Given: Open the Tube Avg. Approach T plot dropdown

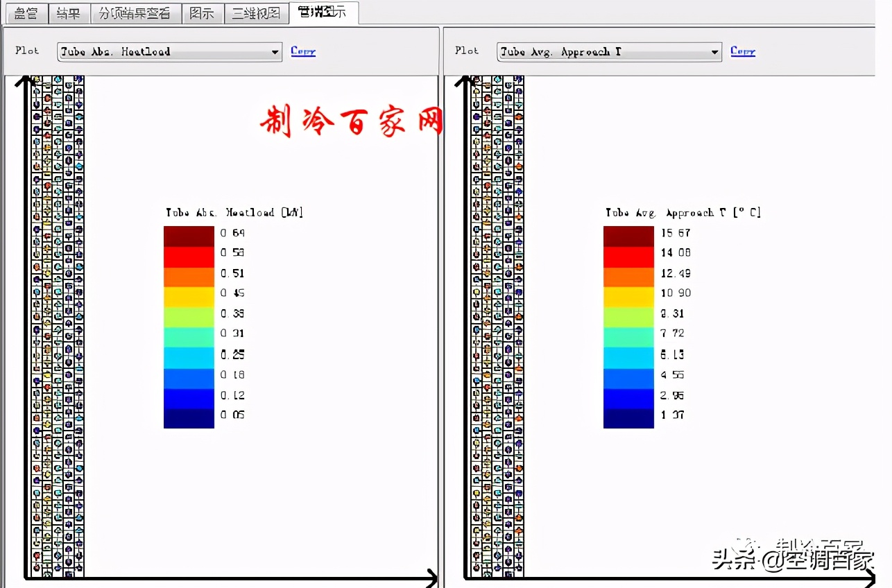Looking at the screenshot, I should tap(609, 51).
